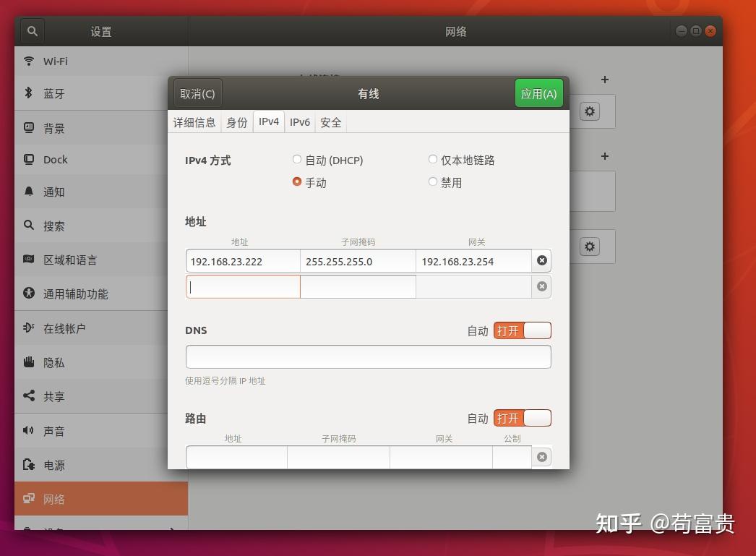Focus the DNS server input field
Screen dimensions: 756x556
point(369,357)
